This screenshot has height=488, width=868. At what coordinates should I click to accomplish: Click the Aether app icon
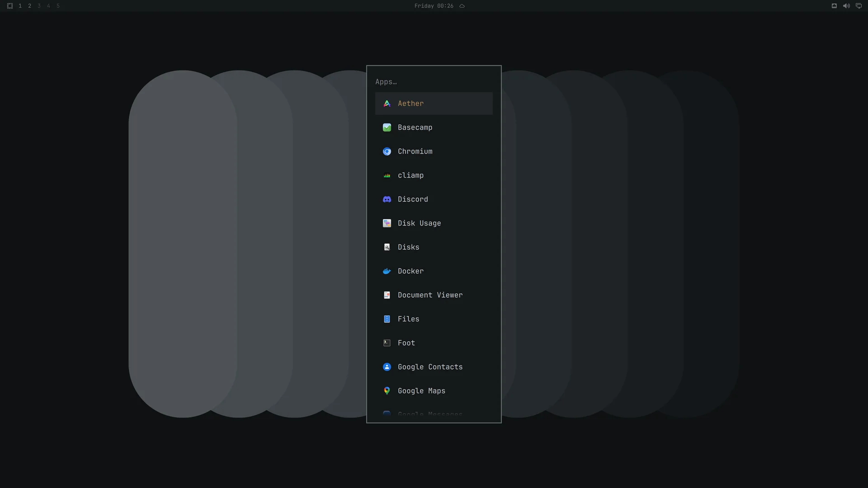click(x=387, y=103)
